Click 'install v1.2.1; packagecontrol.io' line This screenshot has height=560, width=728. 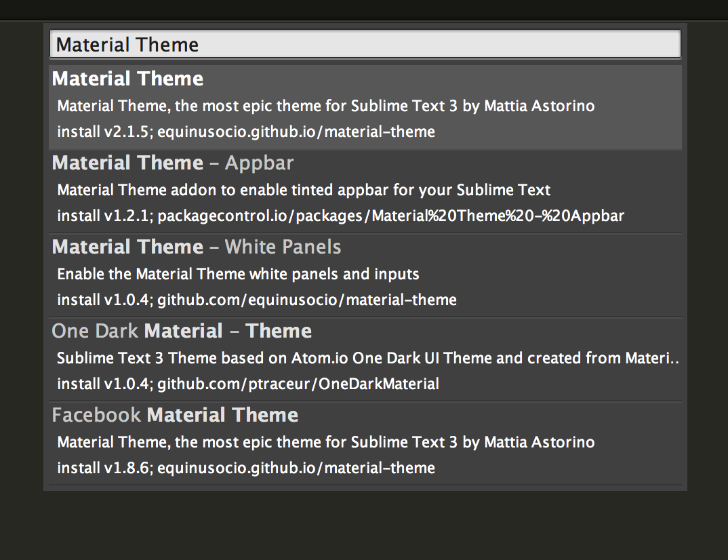click(340, 216)
